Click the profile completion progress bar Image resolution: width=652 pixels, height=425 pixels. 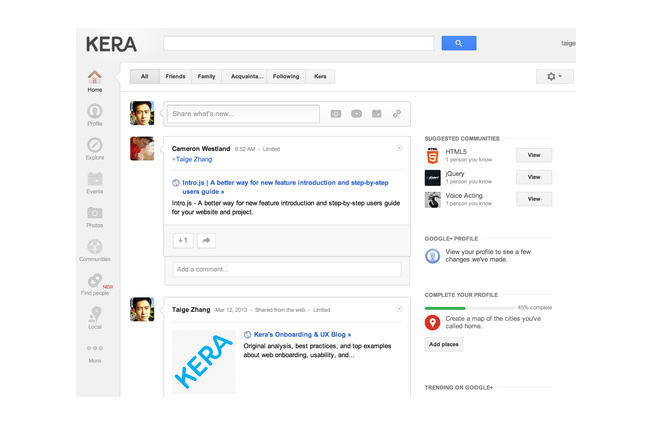469,308
